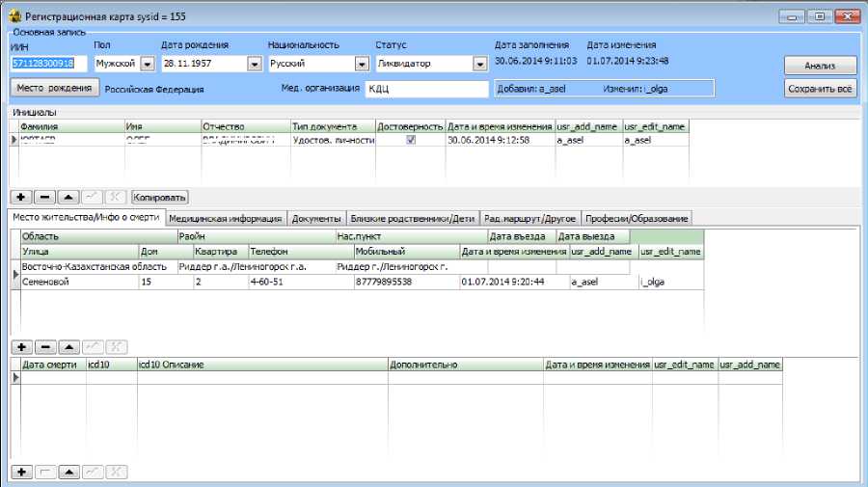Click the Мед. организация input field

[x=426, y=89]
